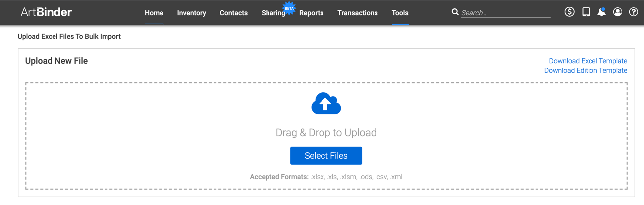Click the BETA badge on Sharing

pyautogui.click(x=289, y=8)
